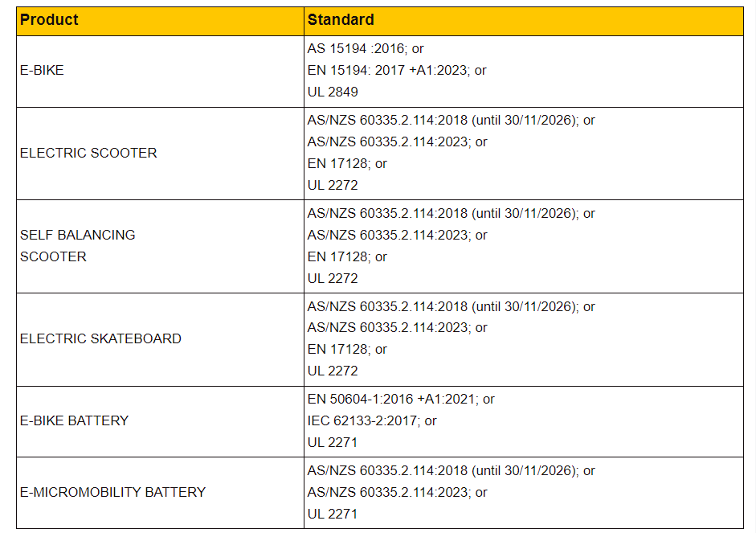The width and height of the screenshot is (756, 533).
Task: Click UL 2271 in the E-BIKE BATTERY row
Action: 333,442
